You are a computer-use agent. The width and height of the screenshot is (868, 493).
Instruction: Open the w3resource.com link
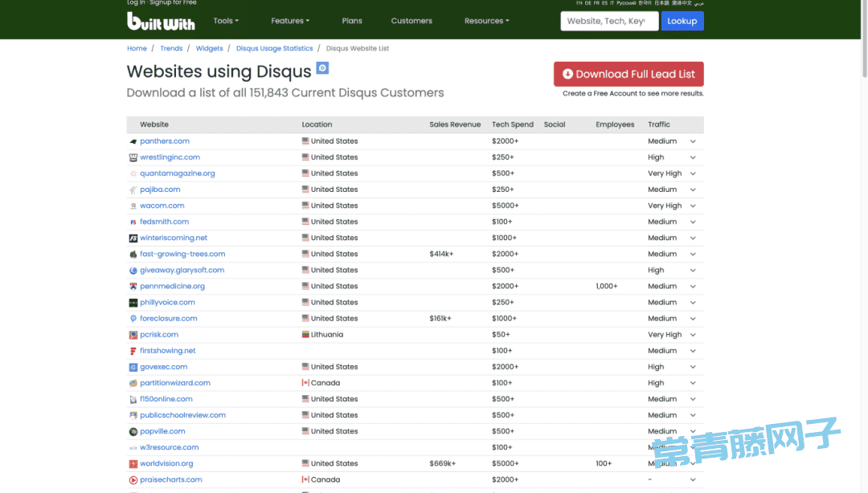(x=169, y=447)
